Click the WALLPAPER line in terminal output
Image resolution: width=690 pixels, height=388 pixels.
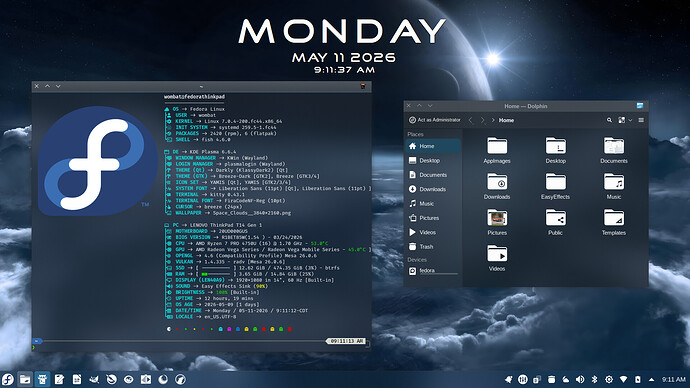click(228, 212)
